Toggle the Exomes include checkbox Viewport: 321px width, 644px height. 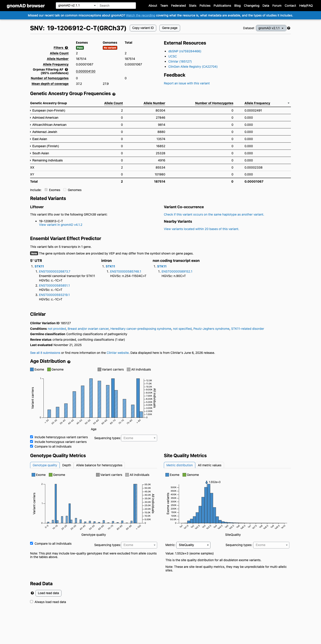46,190
